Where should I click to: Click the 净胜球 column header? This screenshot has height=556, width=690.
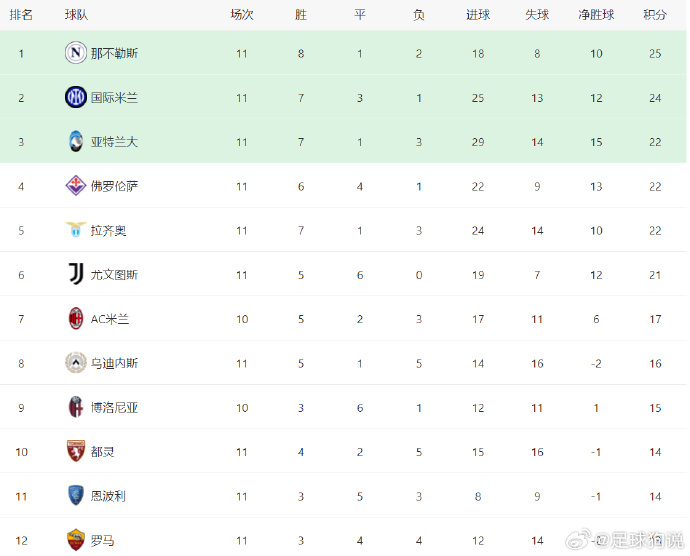596,15
